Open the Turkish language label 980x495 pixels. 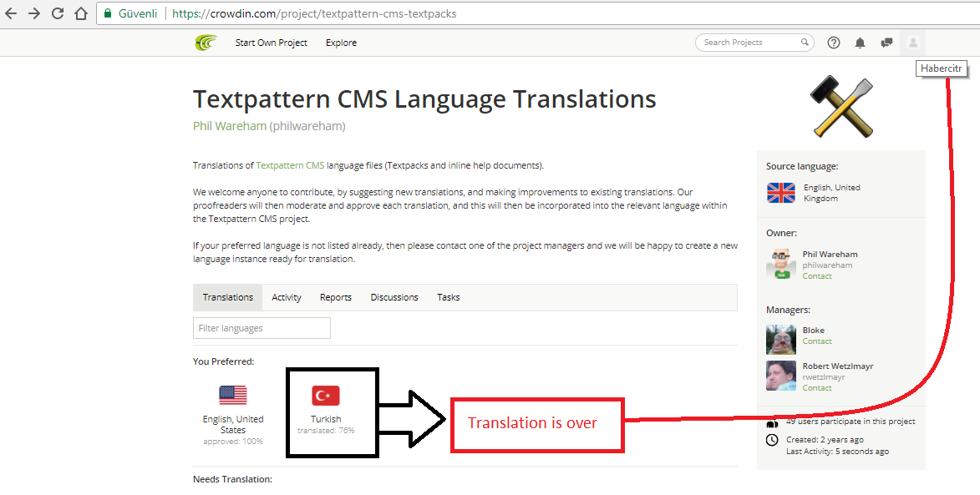[x=326, y=419]
